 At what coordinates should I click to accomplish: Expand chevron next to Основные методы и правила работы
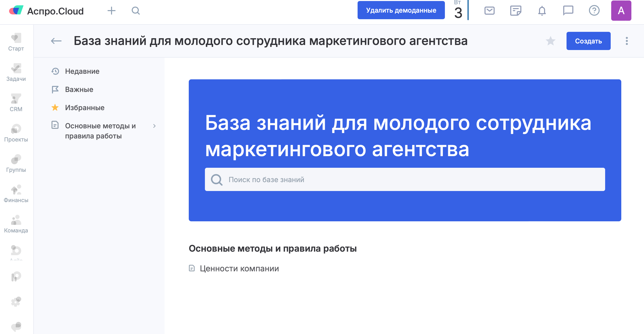pos(154,126)
